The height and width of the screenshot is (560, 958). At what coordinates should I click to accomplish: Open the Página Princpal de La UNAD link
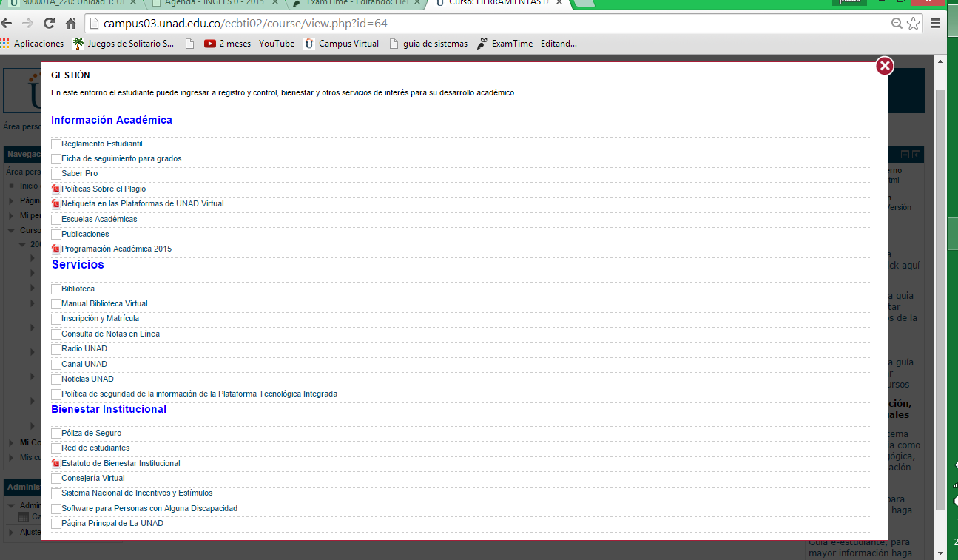click(x=112, y=523)
